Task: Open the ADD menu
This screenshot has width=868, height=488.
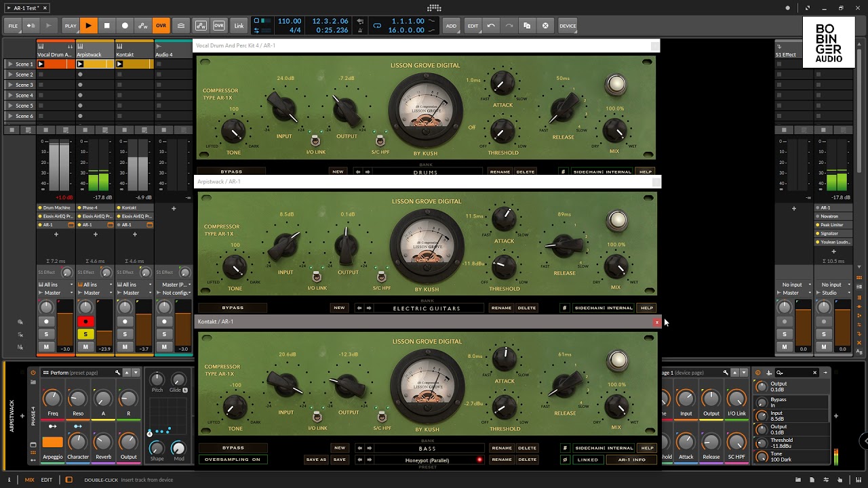Action: (451, 26)
